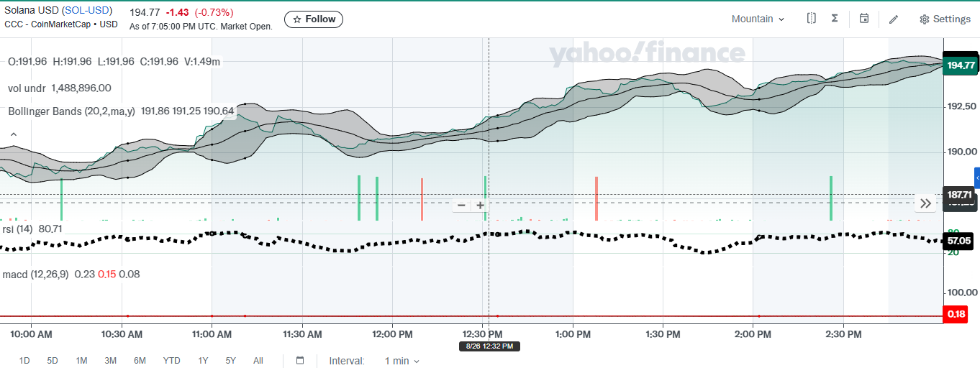
Task: Open the indicators sigma icon
Action: (x=835, y=19)
